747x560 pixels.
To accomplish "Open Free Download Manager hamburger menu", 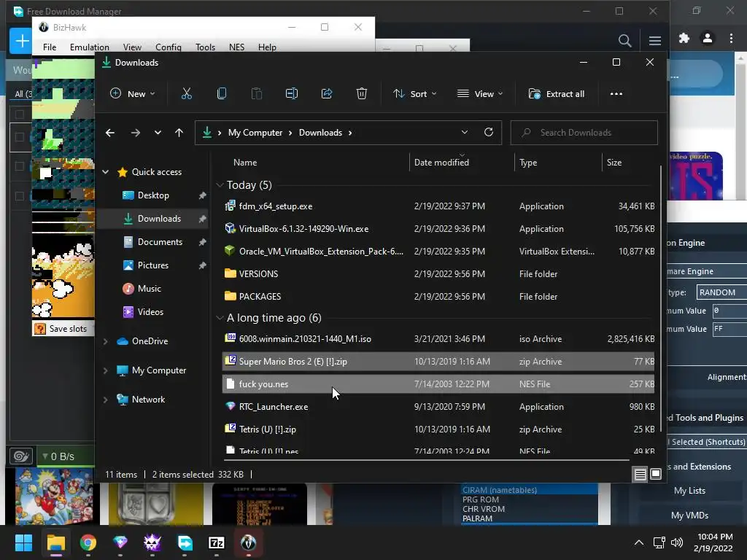I will [655, 41].
